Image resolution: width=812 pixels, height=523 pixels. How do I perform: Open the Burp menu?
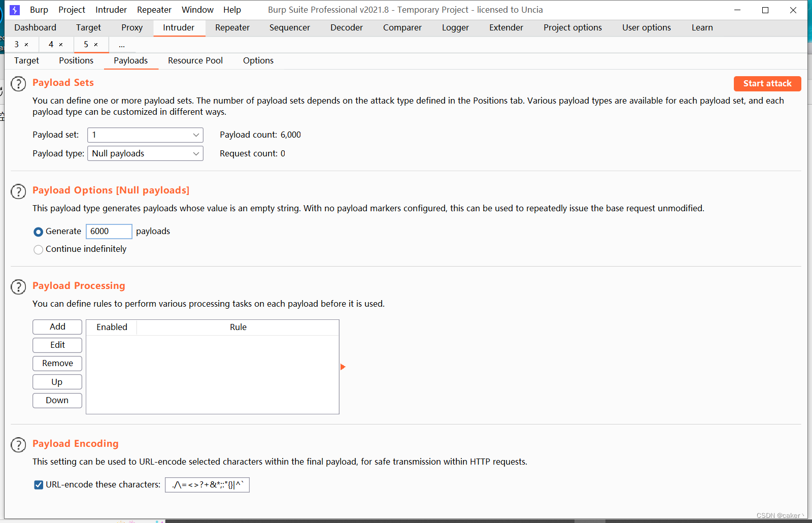point(39,10)
